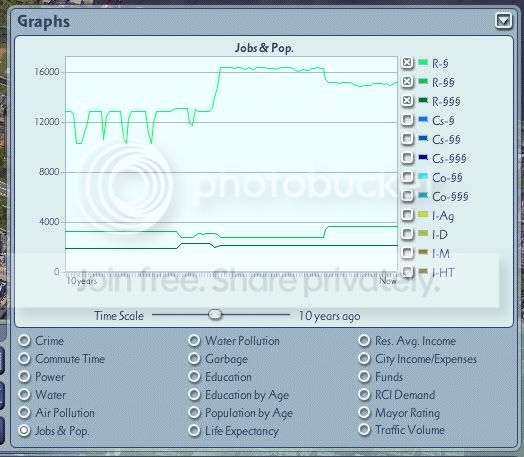Select the Population by Age graph
The height and width of the screenshot is (457, 524).
click(x=194, y=413)
